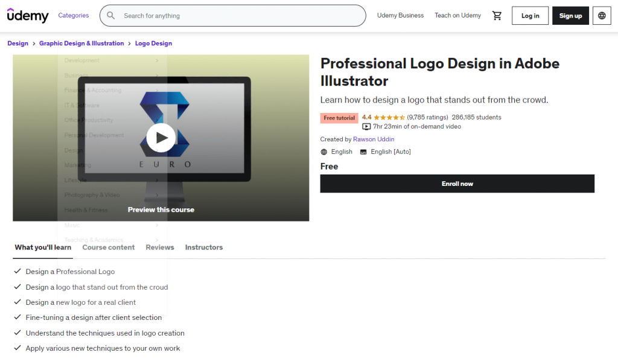Click the globe icon beside English
Image resolution: width=618 pixels, height=364 pixels.
tap(324, 152)
